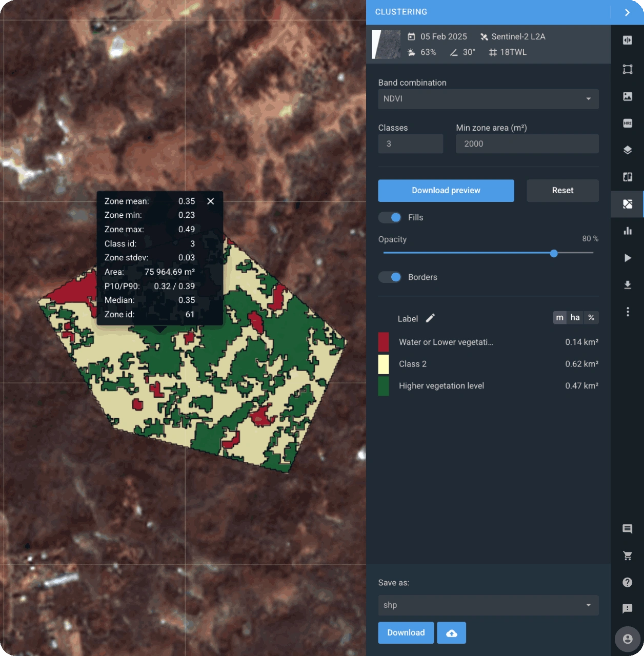Show area values as percentage
644x656 pixels.
[591, 318]
